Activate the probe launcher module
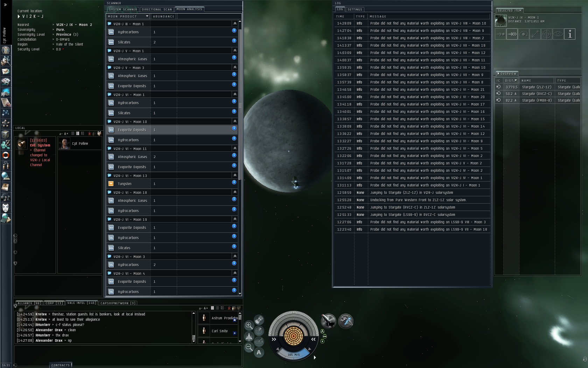 (x=329, y=321)
